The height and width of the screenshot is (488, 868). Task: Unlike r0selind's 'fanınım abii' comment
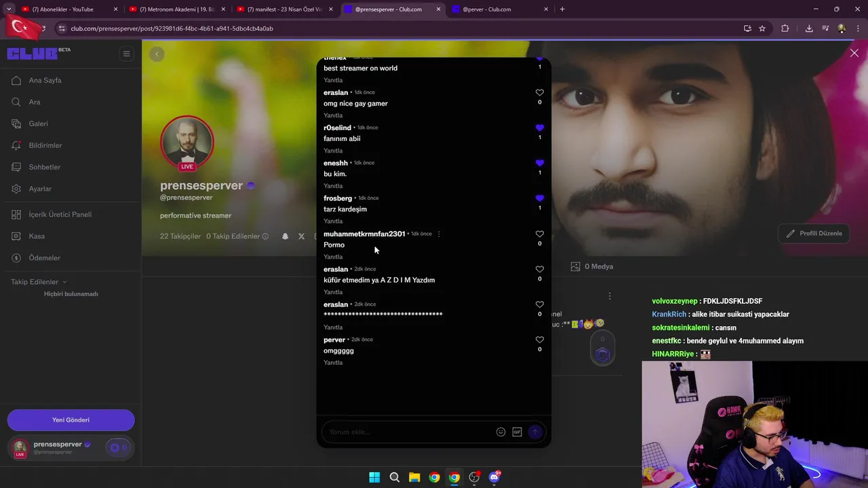(x=540, y=127)
